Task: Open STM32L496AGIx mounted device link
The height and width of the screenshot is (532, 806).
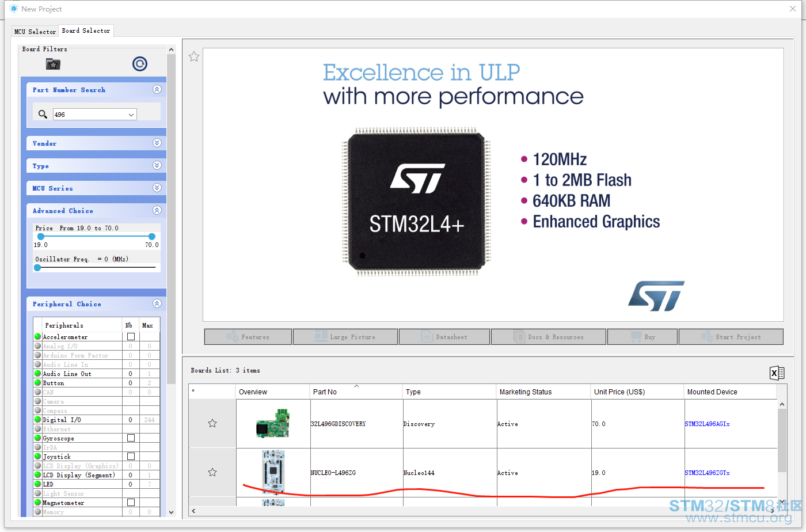Action: point(707,424)
